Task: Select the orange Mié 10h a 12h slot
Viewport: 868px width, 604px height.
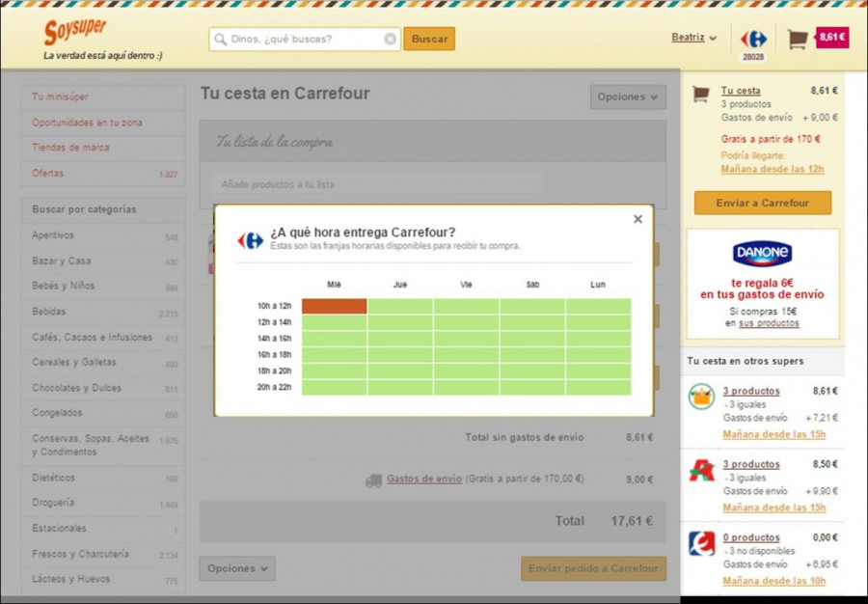Action: pyautogui.click(x=335, y=306)
